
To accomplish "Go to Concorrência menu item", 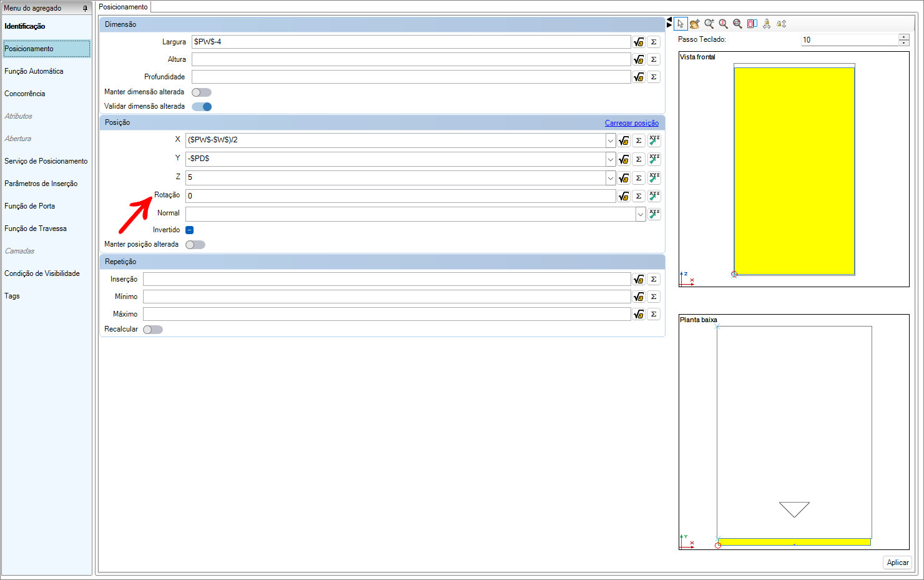I will [x=25, y=94].
